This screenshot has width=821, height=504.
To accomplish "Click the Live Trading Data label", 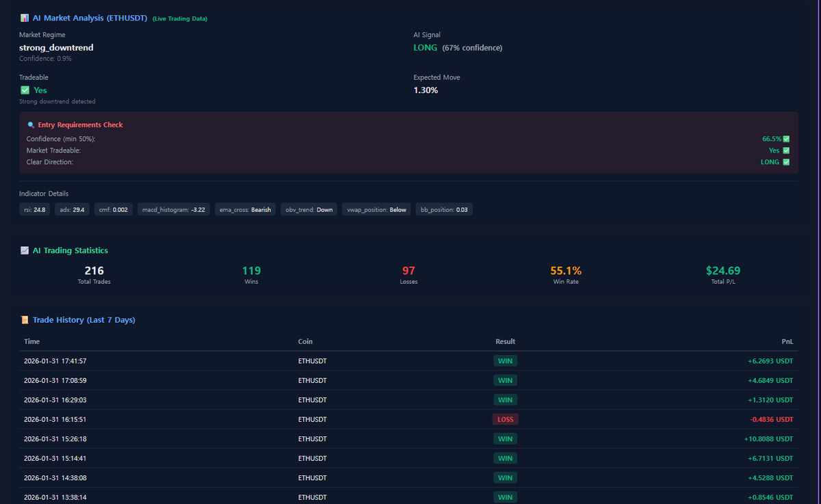I will 180,18.
